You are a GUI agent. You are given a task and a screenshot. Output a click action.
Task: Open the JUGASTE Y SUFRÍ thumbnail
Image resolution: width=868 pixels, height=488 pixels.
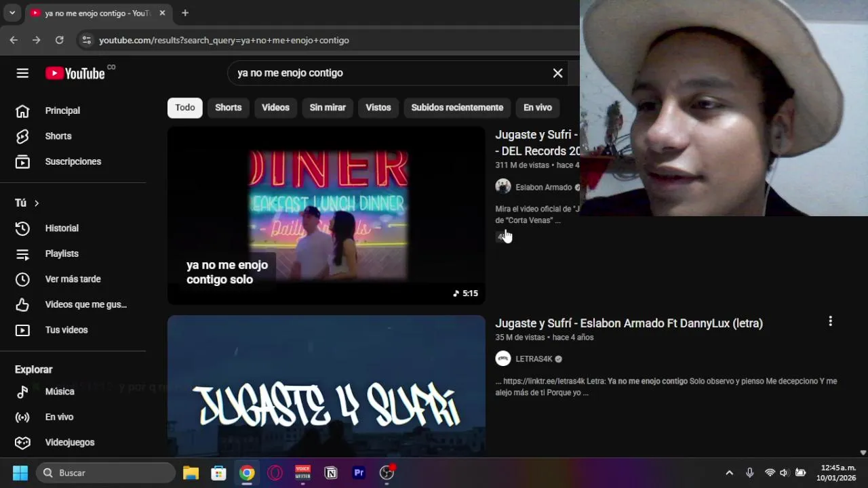(326, 386)
